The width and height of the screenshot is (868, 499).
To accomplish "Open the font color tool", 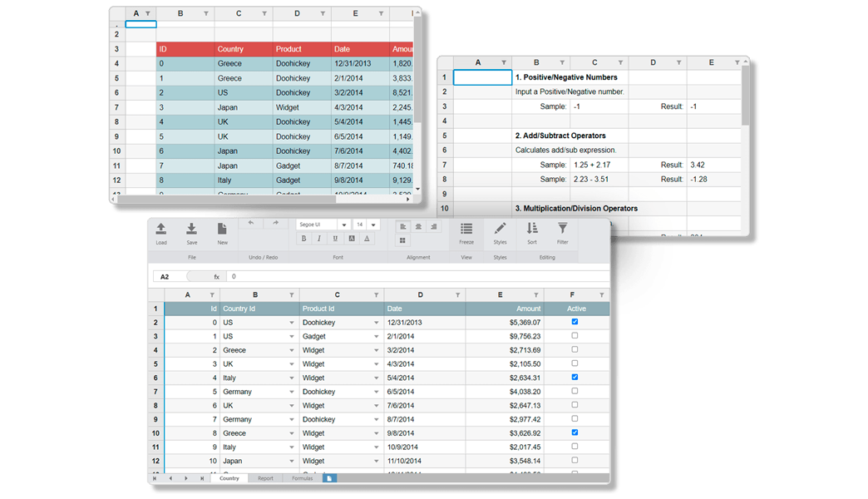I will (x=367, y=239).
